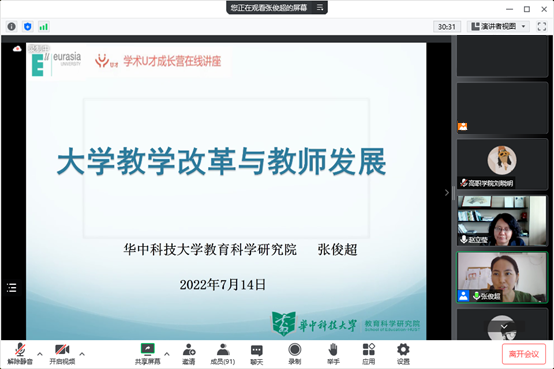Open the speaker view (演讲者视图) dropdown
Screen dimensions: 554x369
[x=499, y=27]
